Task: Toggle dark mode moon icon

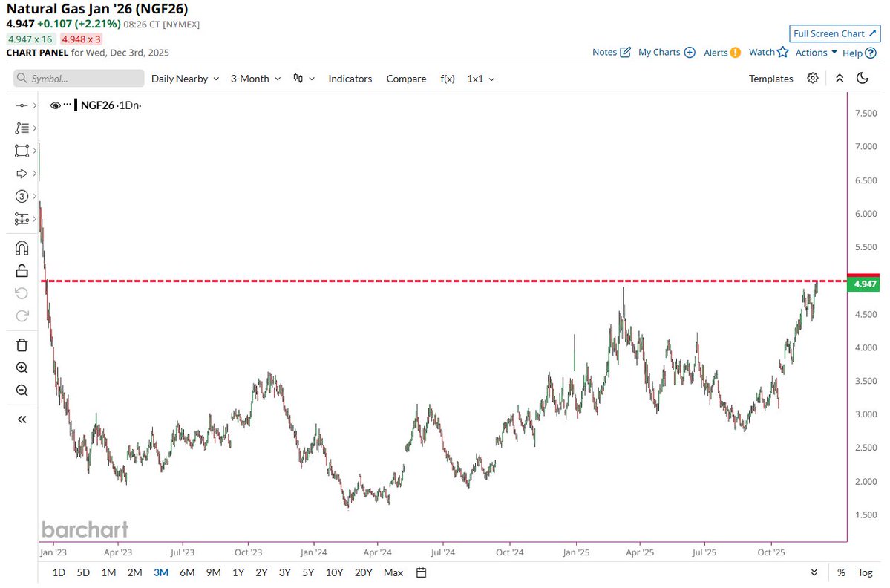Action: click(863, 78)
